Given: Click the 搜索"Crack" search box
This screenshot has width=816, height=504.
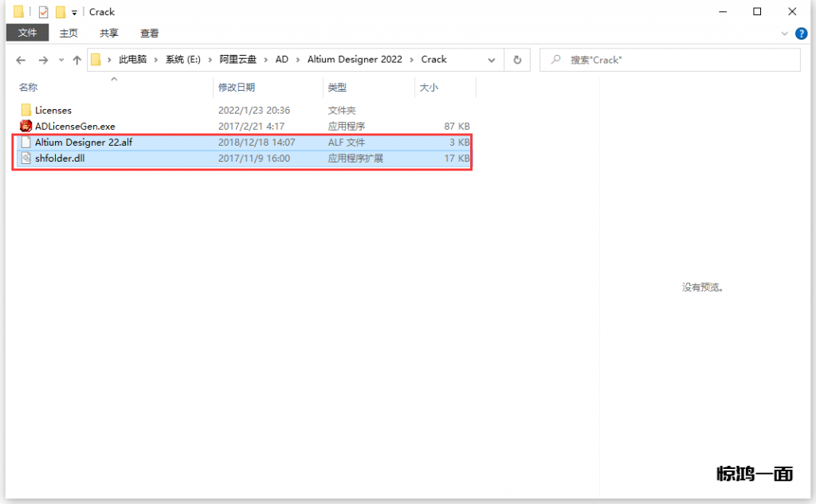Looking at the screenshot, I should [677, 60].
